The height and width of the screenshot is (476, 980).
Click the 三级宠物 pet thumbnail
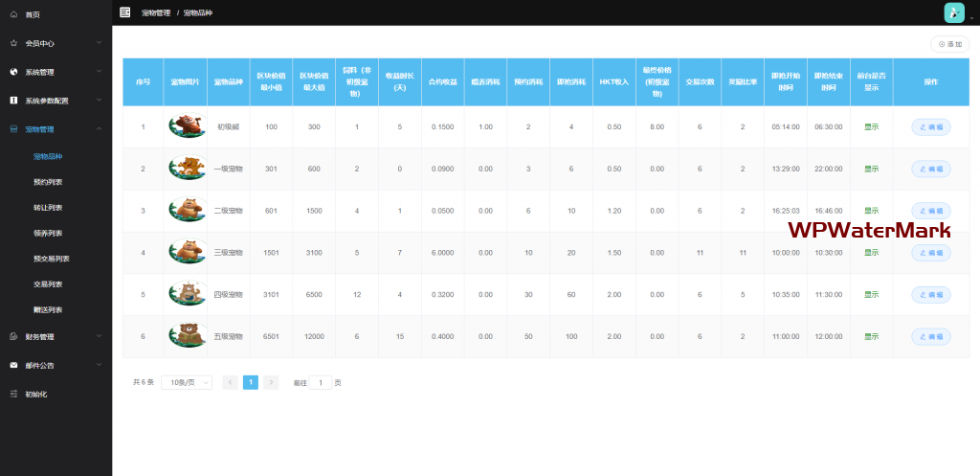tap(186, 253)
